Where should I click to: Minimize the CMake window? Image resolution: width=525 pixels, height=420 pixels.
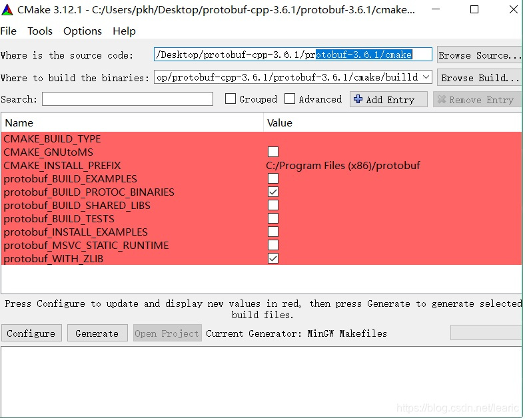[436, 10]
